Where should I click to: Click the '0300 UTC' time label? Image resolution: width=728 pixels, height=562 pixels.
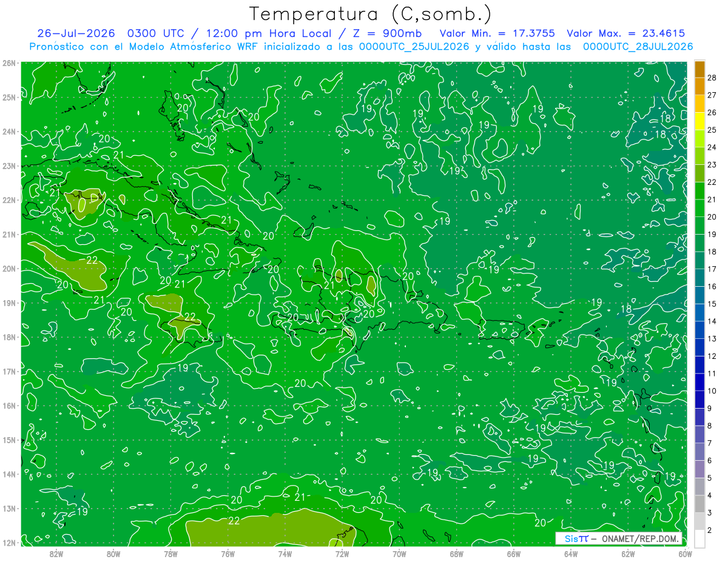[156, 33]
